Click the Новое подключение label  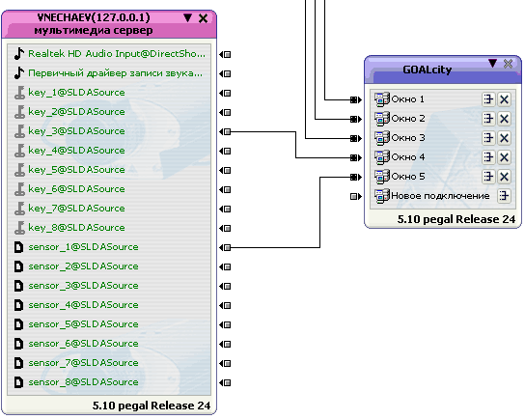(440, 196)
